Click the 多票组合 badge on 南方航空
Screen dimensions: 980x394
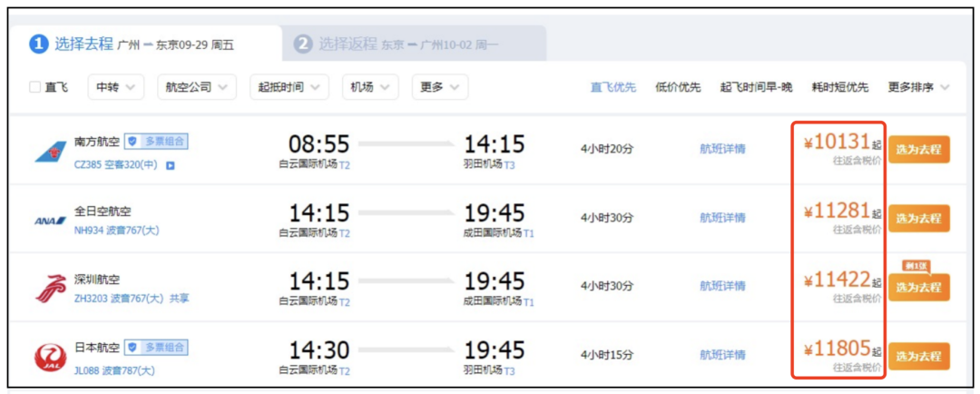click(x=156, y=142)
